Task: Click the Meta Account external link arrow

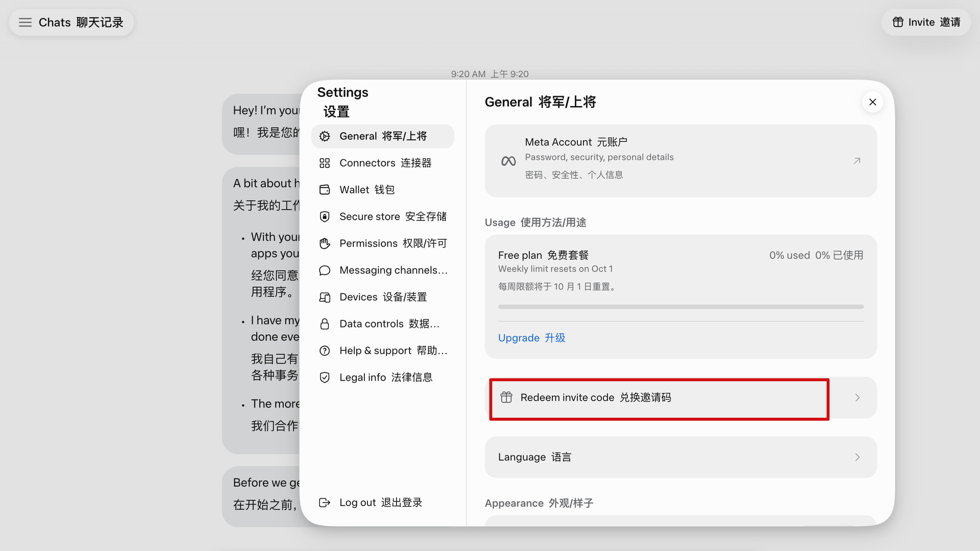Action: coord(857,161)
